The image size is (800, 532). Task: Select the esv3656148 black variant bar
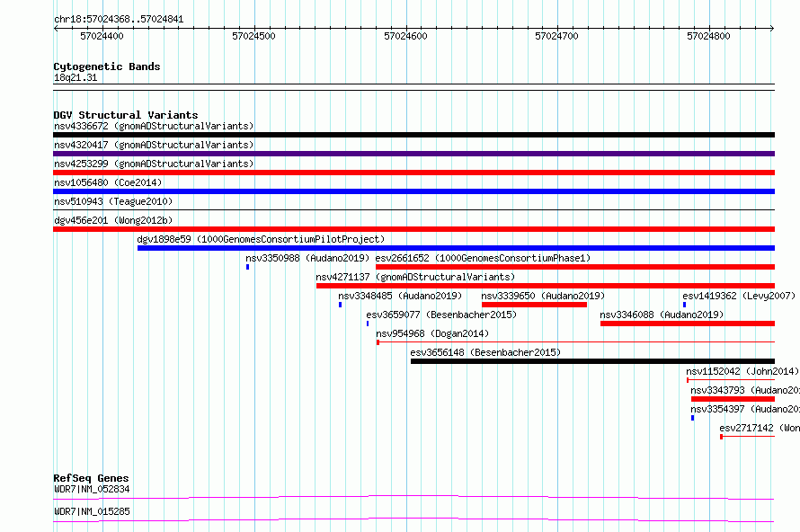click(593, 361)
